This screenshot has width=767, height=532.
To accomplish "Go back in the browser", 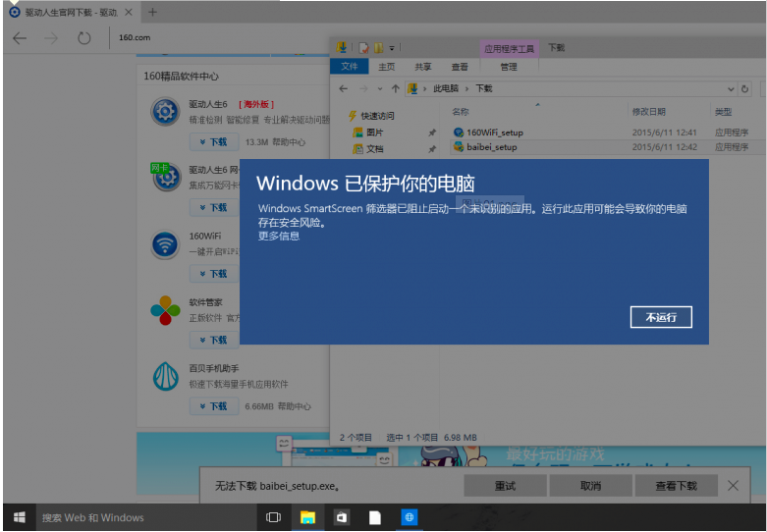I will click(20, 37).
